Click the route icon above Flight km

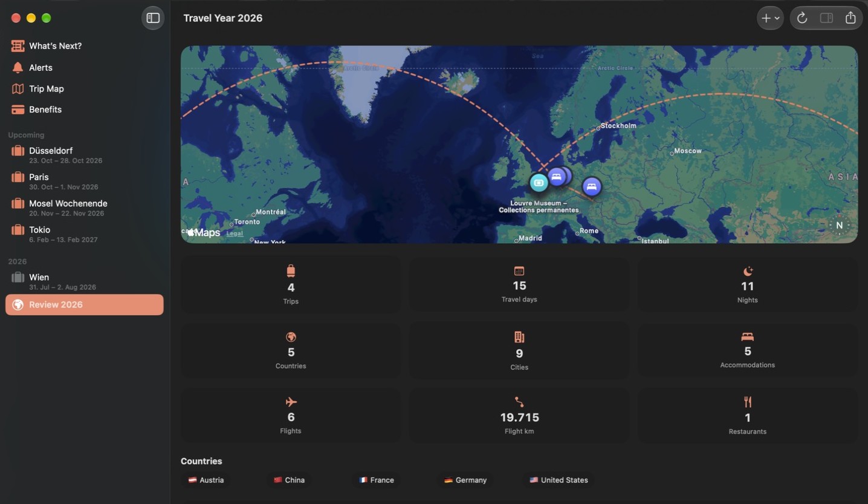(519, 402)
